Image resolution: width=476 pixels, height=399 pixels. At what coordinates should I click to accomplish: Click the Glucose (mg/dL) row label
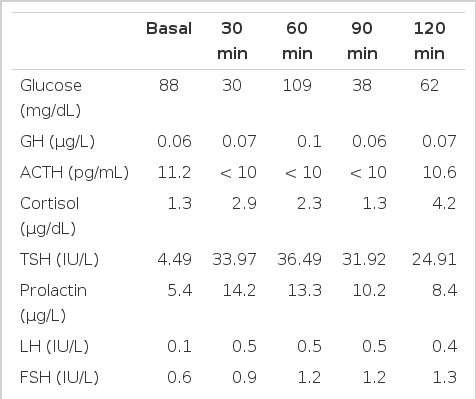tap(51, 98)
